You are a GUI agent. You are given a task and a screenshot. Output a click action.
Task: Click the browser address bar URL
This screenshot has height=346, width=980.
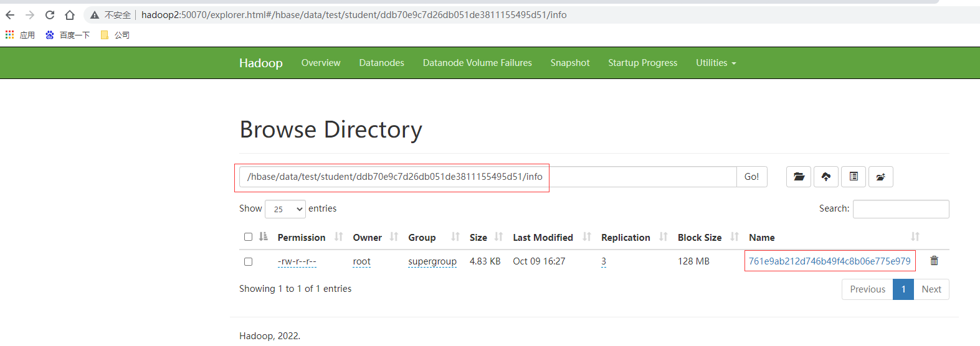coord(354,15)
